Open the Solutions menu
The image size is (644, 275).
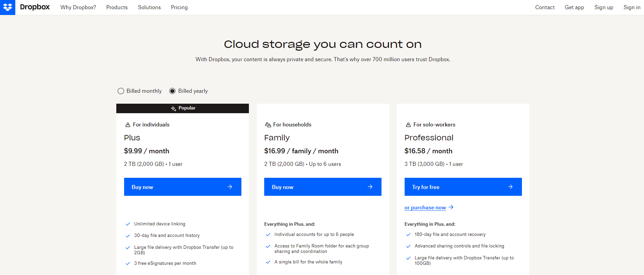point(149,7)
